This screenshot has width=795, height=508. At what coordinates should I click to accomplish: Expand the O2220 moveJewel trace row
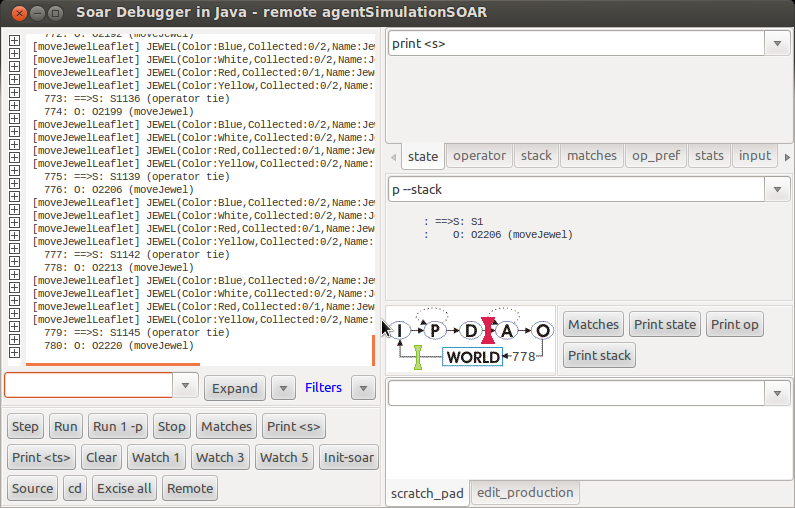pyautogui.click(x=14, y=346)
